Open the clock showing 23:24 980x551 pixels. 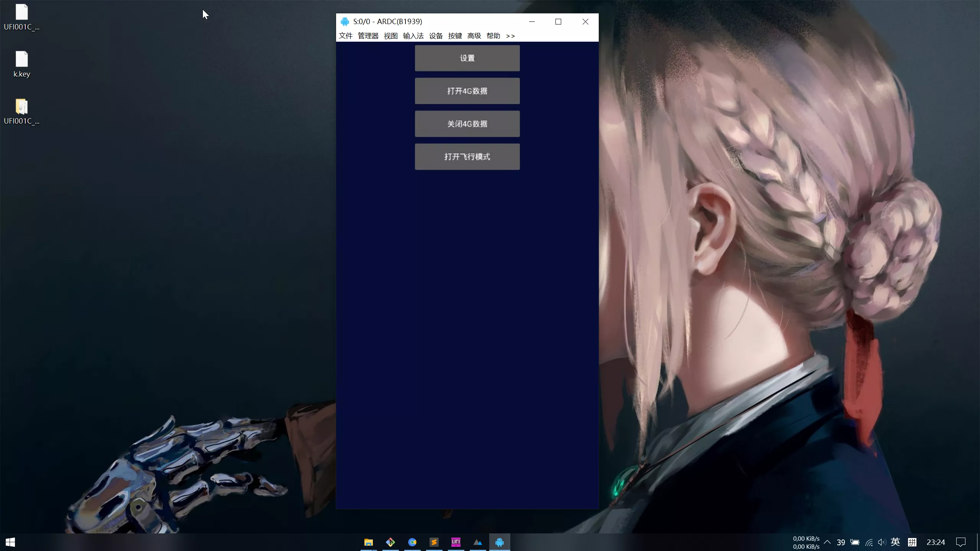(x=936, y=542)
